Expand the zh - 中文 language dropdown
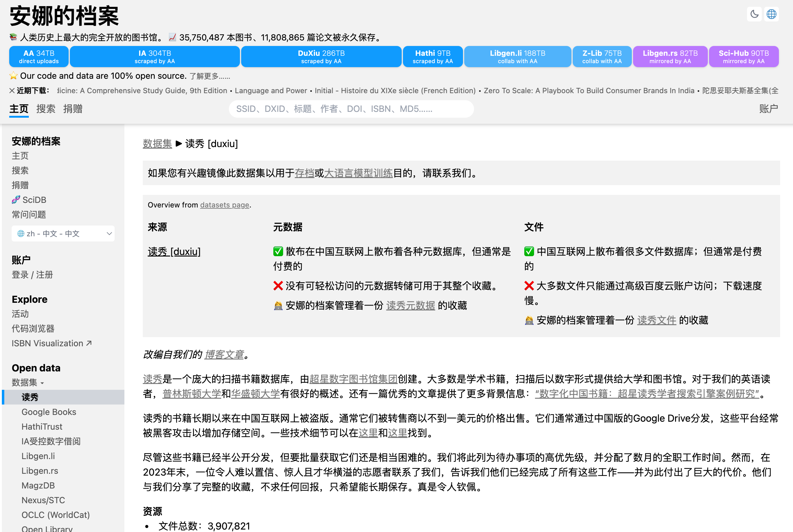The width and height of the screenshot is (793, 532). (x=63, y=234)
